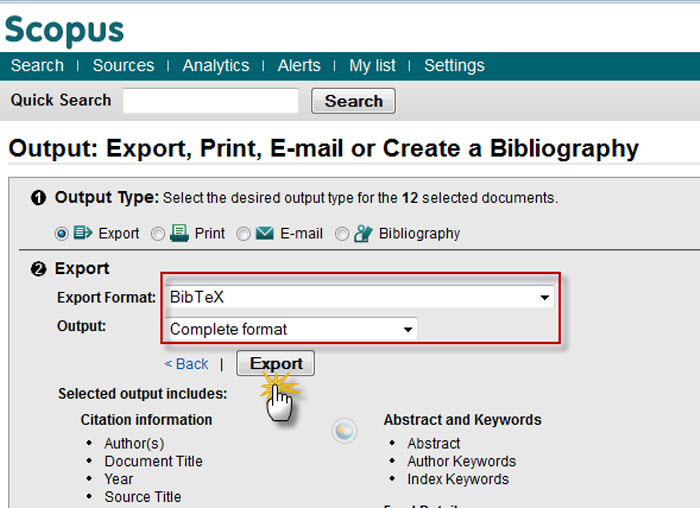
Task: Go back with the < Back link
Action: pos(186,364)
